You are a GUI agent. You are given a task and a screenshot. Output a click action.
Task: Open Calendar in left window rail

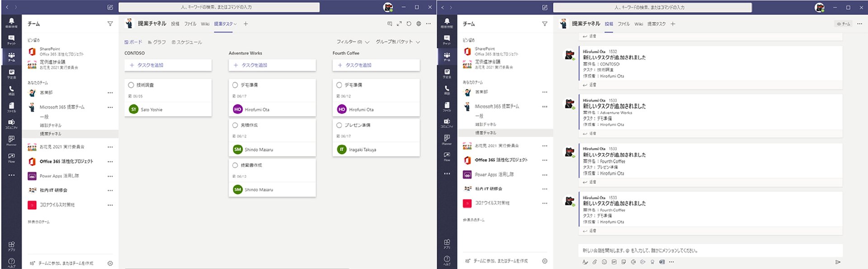[11, 74]
